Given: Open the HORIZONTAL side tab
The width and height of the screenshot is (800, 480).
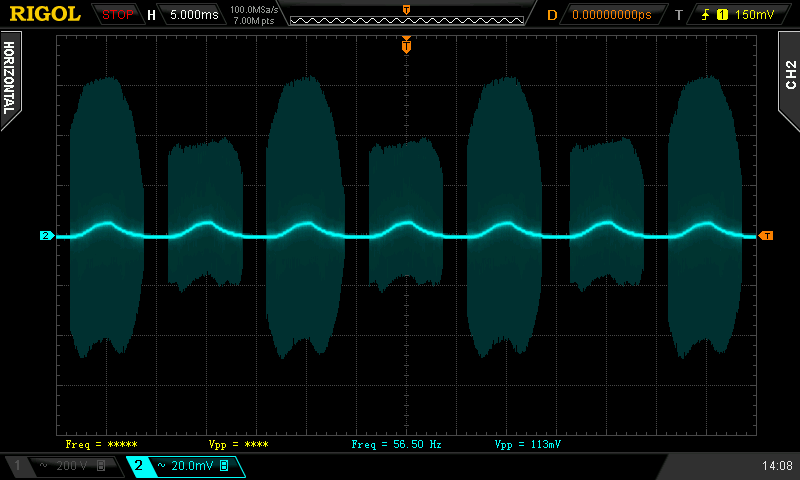Looking at the screenshot, I should [9, 78].
